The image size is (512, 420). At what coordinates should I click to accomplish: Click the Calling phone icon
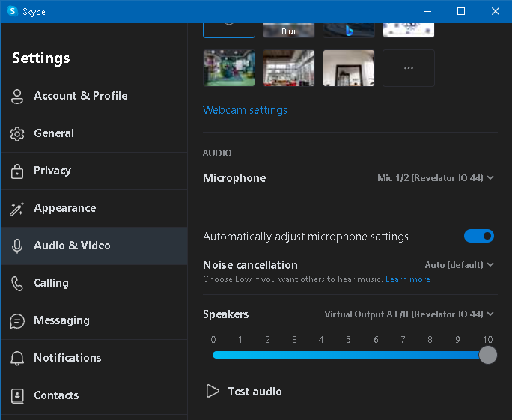(17, 284)
